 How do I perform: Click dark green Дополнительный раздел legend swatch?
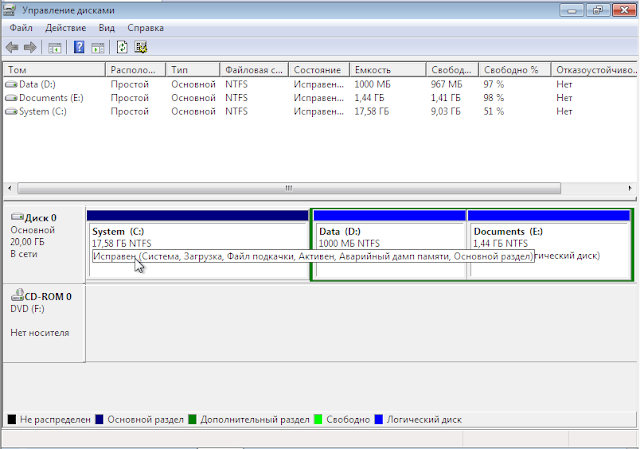point(192,419)
